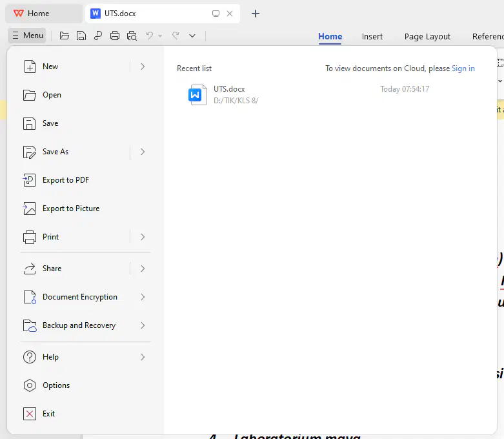Expand the New submenu arrow
This screenshot has height=439, width=504.
143,66
